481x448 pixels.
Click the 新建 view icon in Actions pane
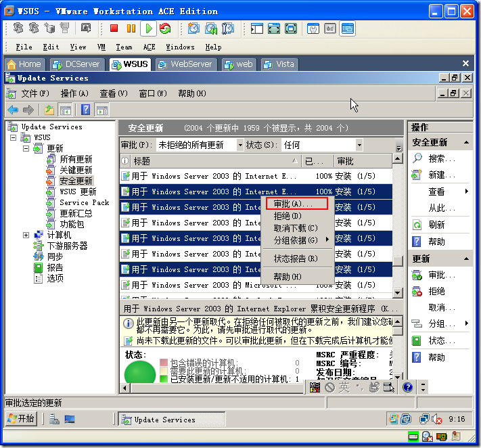tap(417, 175)
